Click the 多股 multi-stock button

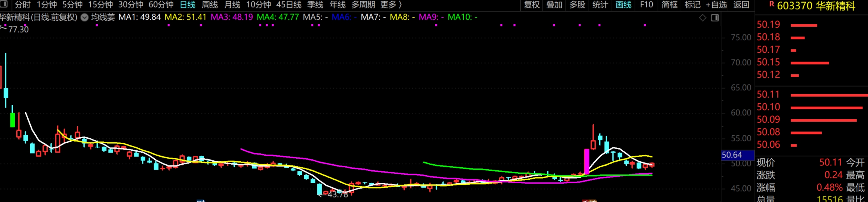577,5
